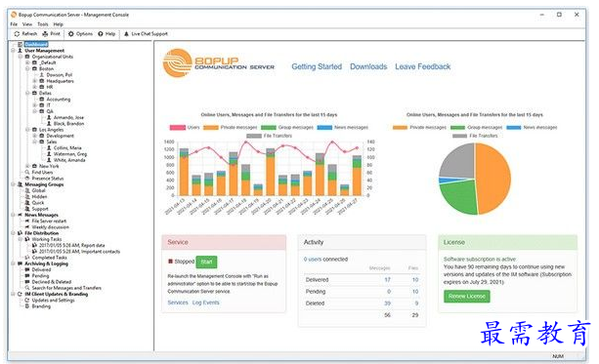This screenshot has width=599, height=364.
Task: Expand the IT node
Action: click(x=34, y=105)
